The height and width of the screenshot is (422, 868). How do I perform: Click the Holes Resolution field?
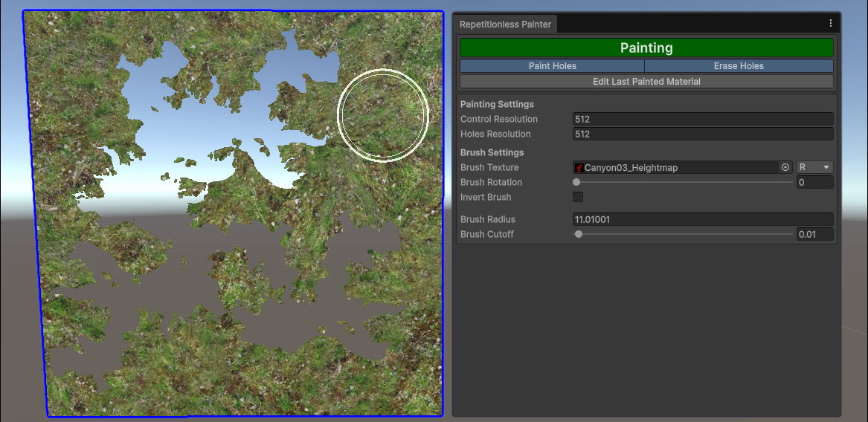pos(702,134)
